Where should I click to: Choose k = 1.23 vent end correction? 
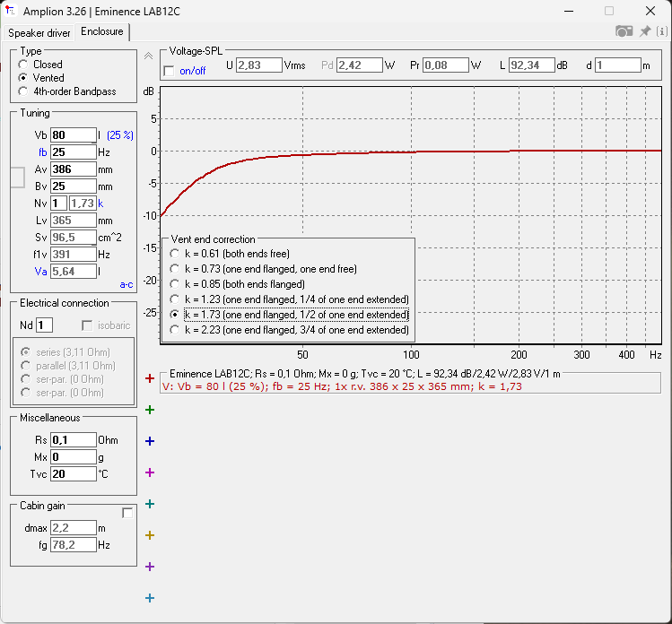click(289, 299)
